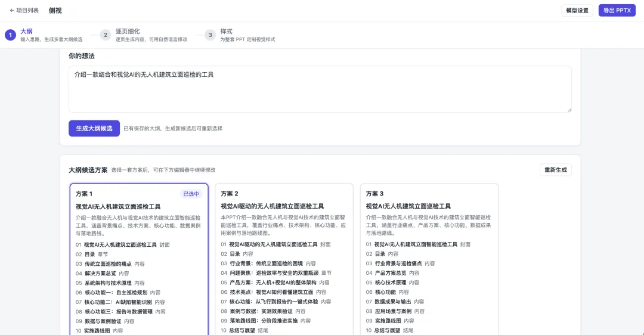This screenshot has width=644, height=335.
Task: Click step number 1 circle icon
Action: coord(11,35)
